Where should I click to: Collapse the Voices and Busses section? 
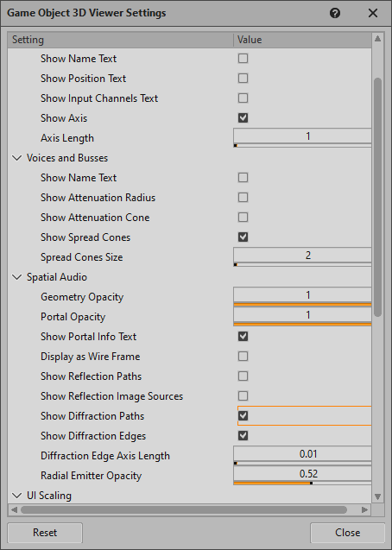(16, 158)
